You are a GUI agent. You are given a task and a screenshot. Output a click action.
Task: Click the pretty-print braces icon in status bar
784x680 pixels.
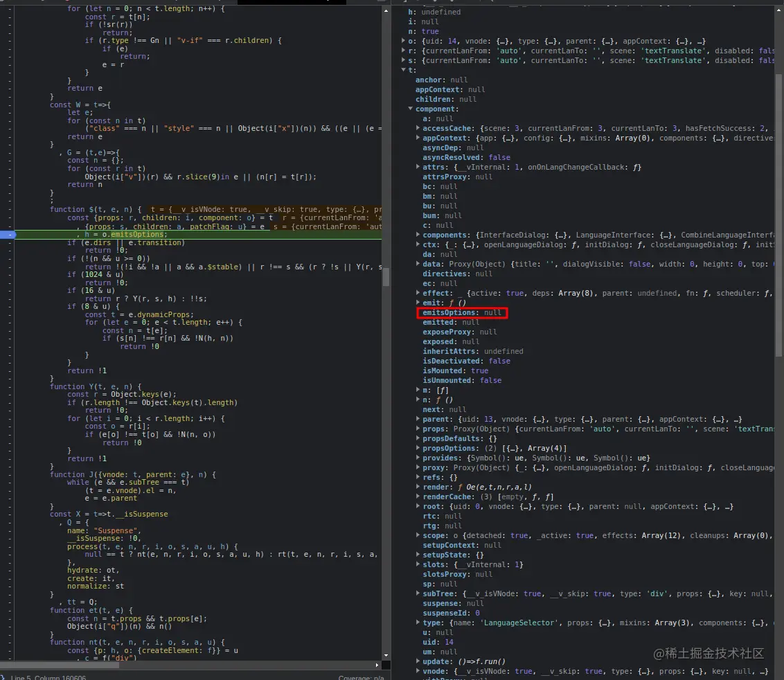pyautogui.click(x=3, y=677)
